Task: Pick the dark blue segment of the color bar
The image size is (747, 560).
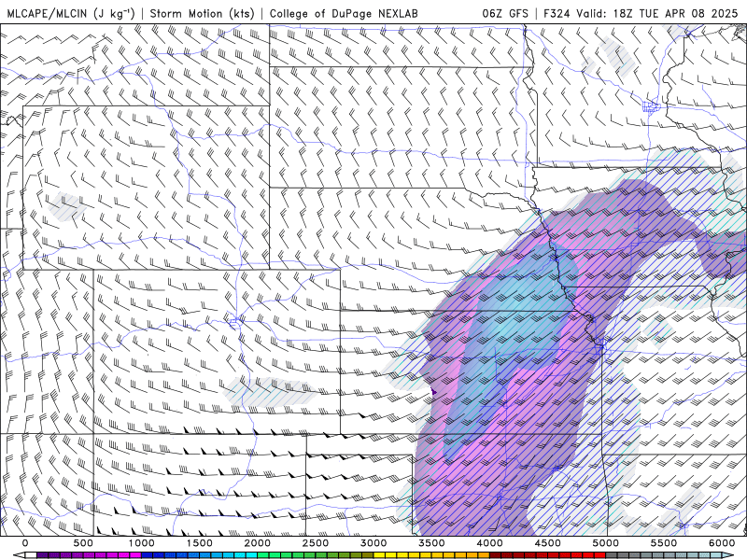Action: pyautogui.click(x=148, y=555)
